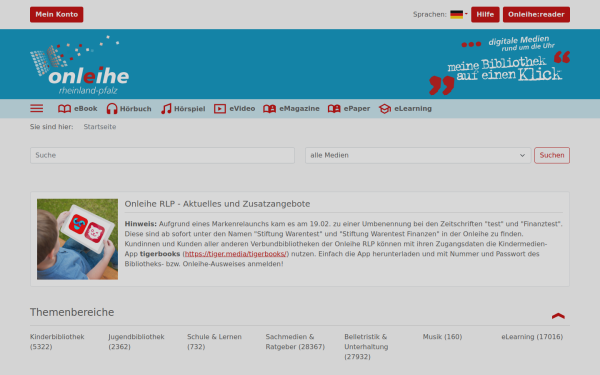Click the meine Bibliothek auf einen Klick banner

pos(499,65)
